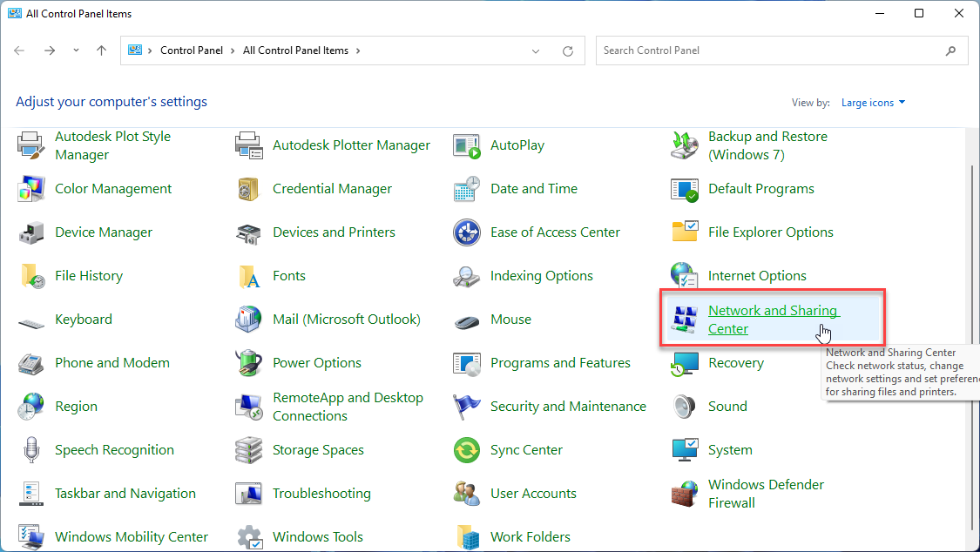
Task: Open the Windows Tools link
Action: [317, 537]
